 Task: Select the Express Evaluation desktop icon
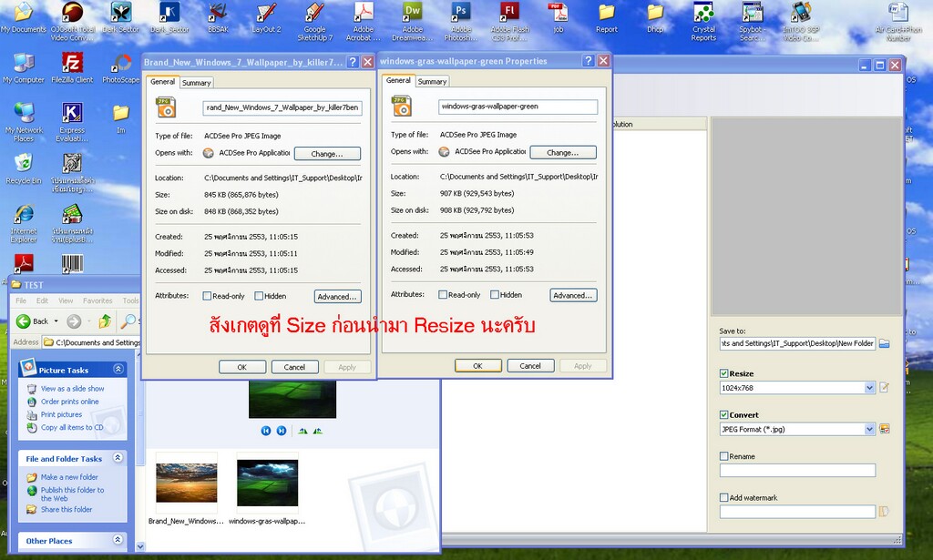[x=72, y=122]
